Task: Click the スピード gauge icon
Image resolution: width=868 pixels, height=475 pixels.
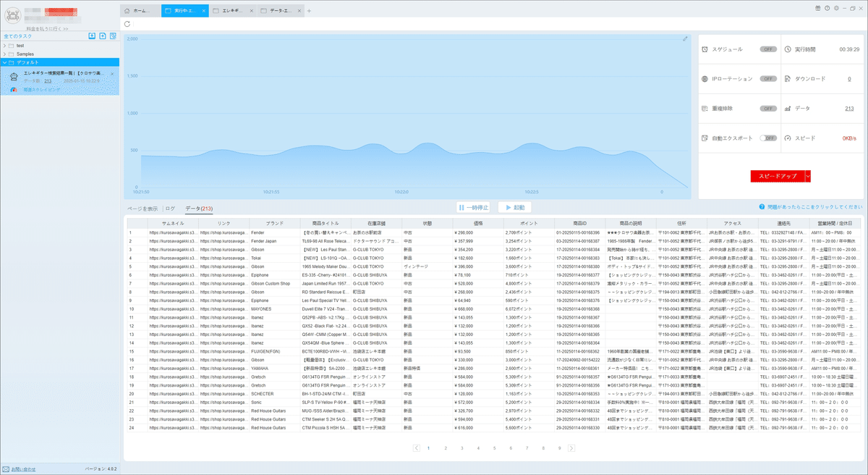Action: click(x=788, y=138)
